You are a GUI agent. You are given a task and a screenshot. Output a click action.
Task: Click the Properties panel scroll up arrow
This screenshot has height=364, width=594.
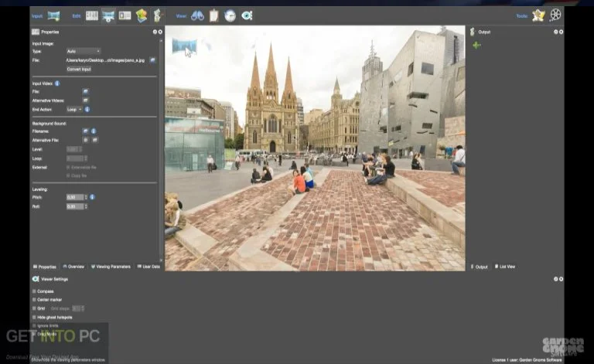[162, 40]
